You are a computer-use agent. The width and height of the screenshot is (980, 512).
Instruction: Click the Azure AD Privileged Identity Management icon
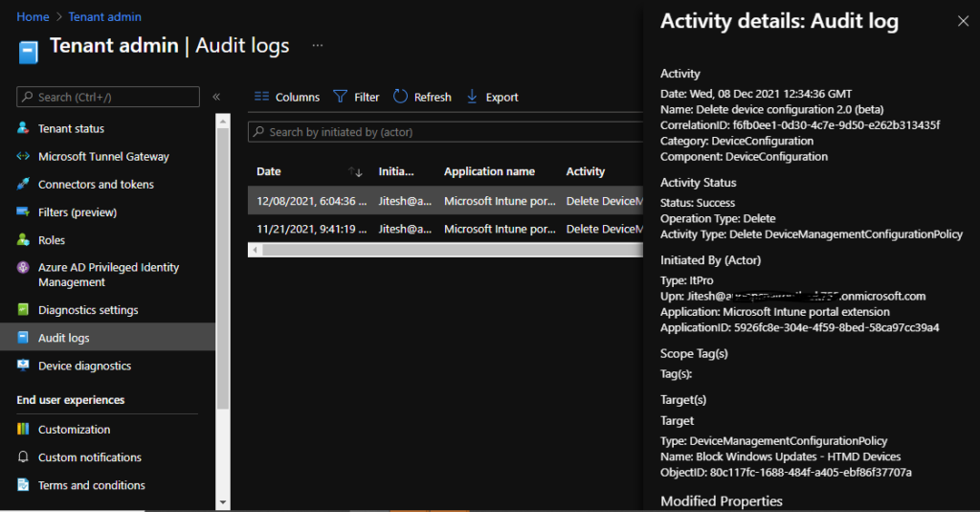coord(23,268)
